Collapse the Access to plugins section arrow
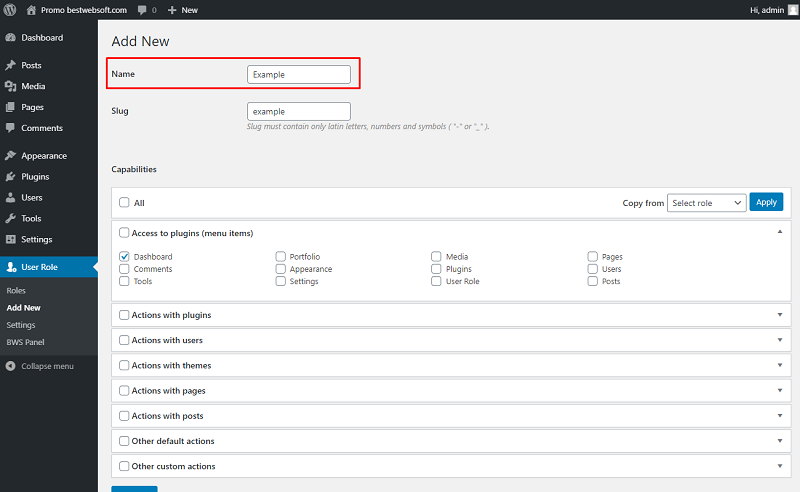The height and width of the screenshot is (492, 800). [x=780, y=232]
